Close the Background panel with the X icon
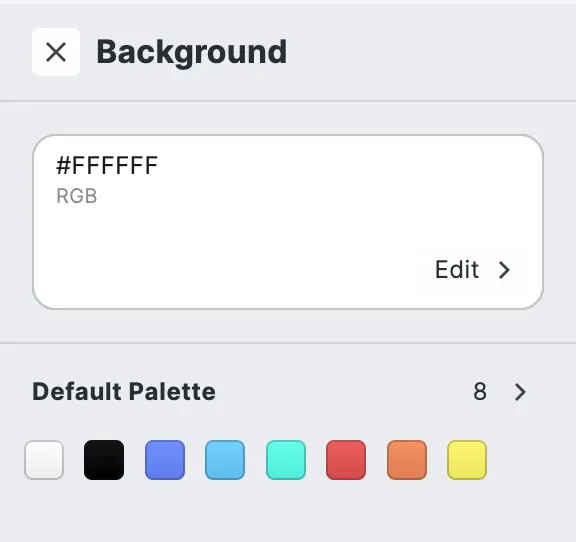This screenshot has height=542, width=576. pyautogui.click(x=56, y=52)
